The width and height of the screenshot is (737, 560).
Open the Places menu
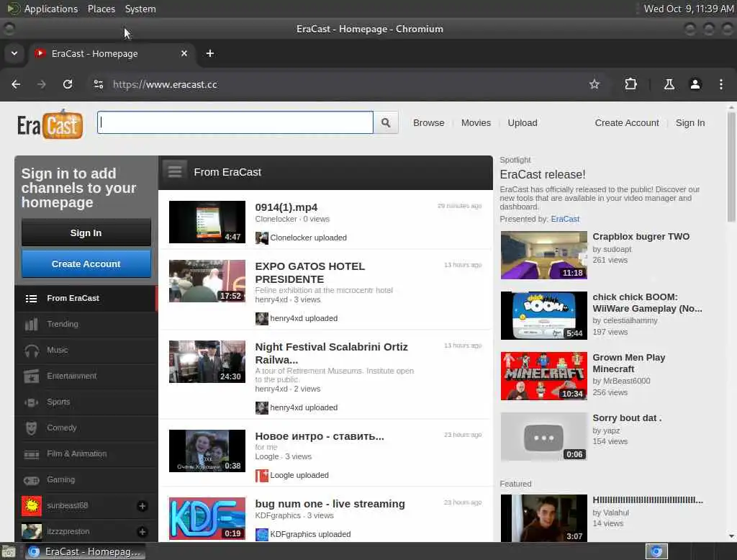coord(101,9)
